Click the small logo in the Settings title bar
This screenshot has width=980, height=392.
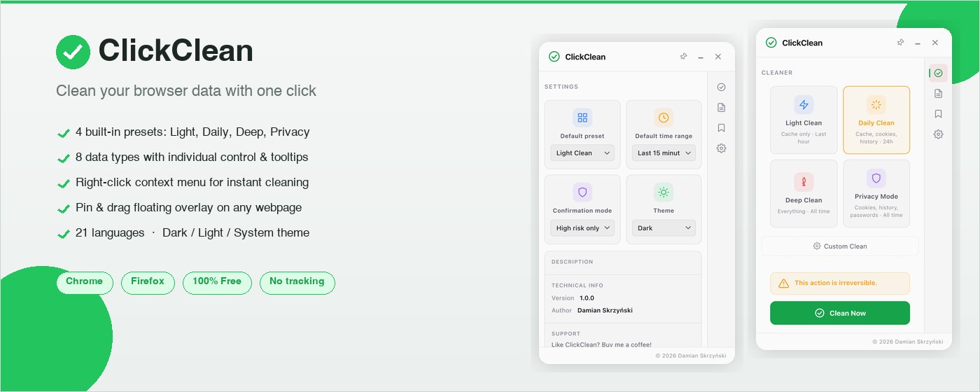(554, 57)
